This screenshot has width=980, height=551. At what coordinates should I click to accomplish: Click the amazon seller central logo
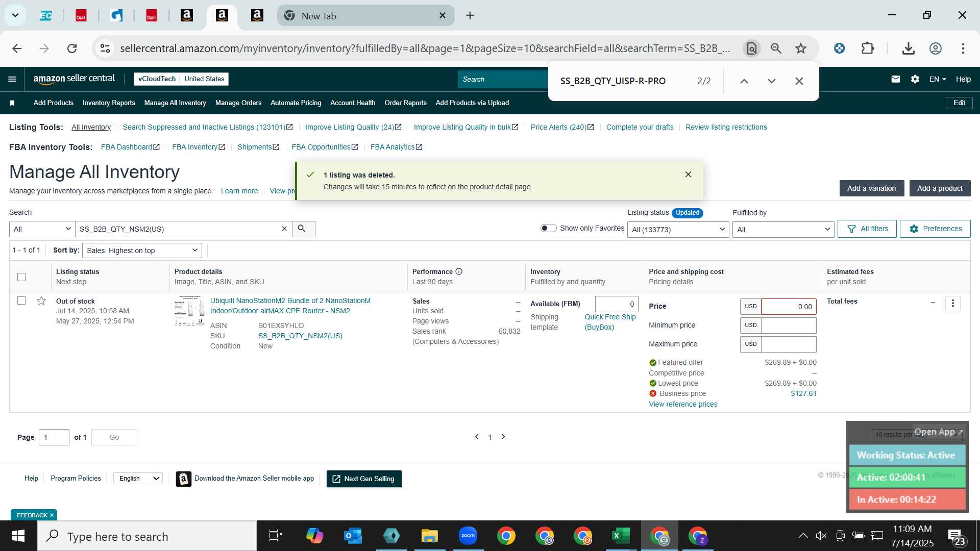click(74, 79)
